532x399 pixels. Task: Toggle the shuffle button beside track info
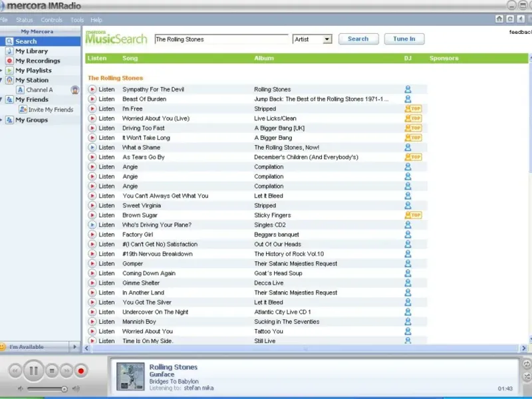pyautogui.click(x=527, y=376)
